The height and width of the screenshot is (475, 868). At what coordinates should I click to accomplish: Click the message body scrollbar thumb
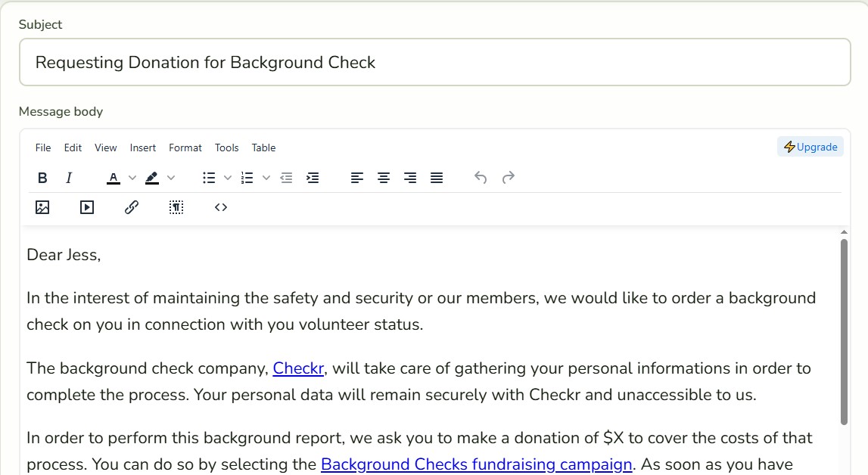[844, 332]
